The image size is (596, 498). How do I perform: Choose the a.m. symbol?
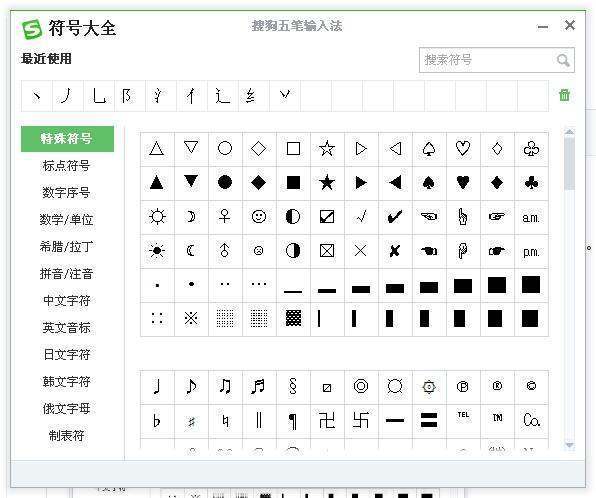531,217
